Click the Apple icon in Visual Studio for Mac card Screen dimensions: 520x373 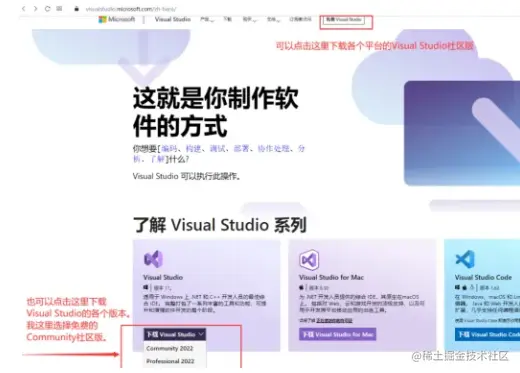pyautogui.click(x=301, y=287)
